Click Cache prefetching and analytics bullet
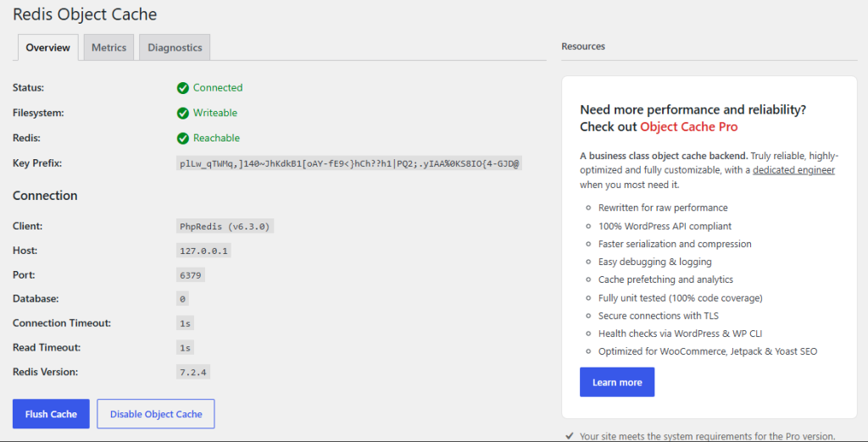 [666, 279]
